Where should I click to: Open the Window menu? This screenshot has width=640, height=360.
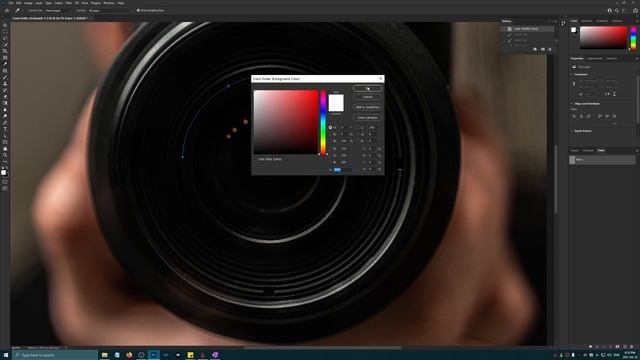[109, 3]
